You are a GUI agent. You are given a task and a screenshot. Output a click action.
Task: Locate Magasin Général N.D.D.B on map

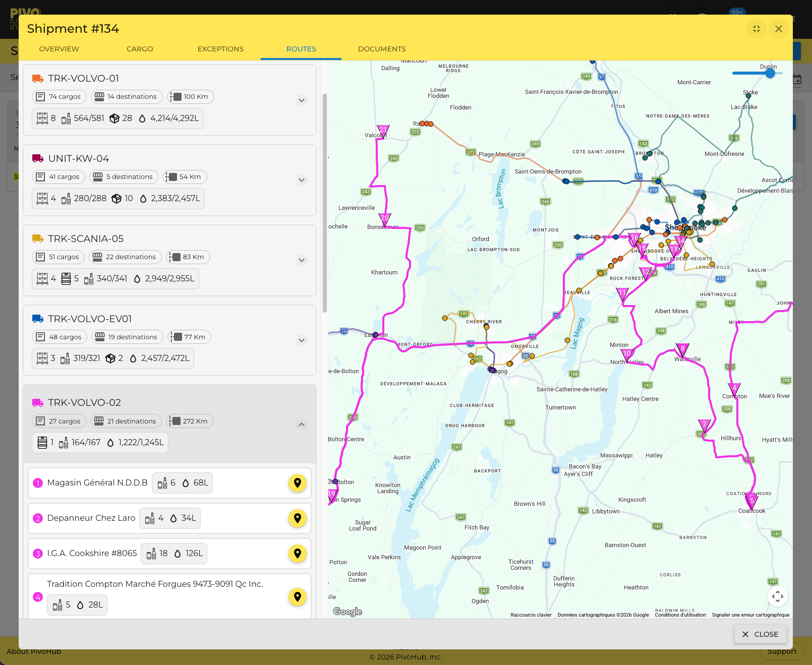298,483
